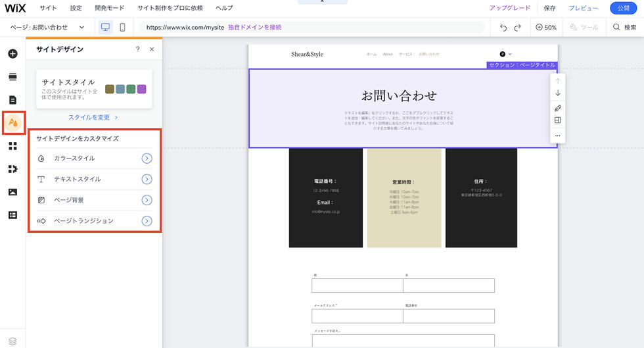Screen dimensions: 644x348
Task: Expand the テキストスタイル arrow
Action: tap(147, 180)
